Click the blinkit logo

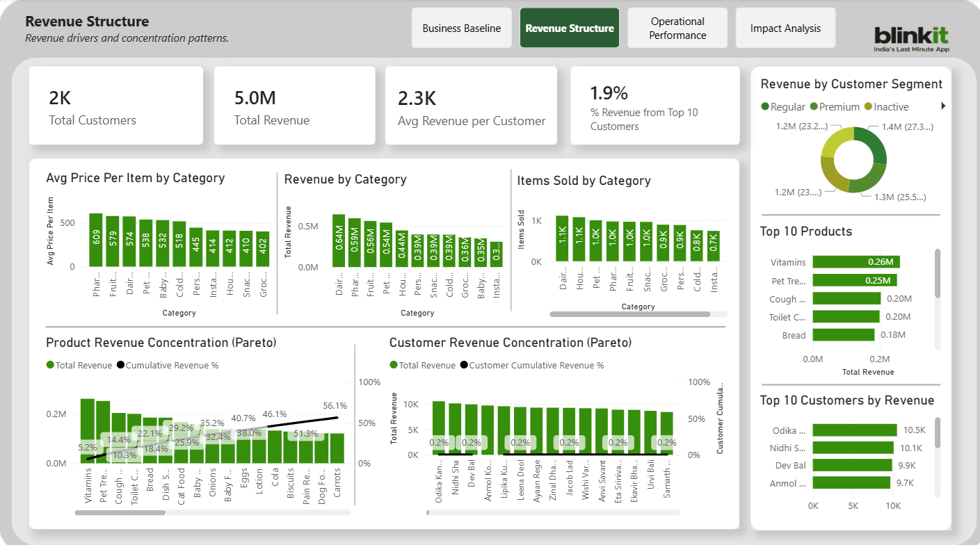tap(910, 26)
